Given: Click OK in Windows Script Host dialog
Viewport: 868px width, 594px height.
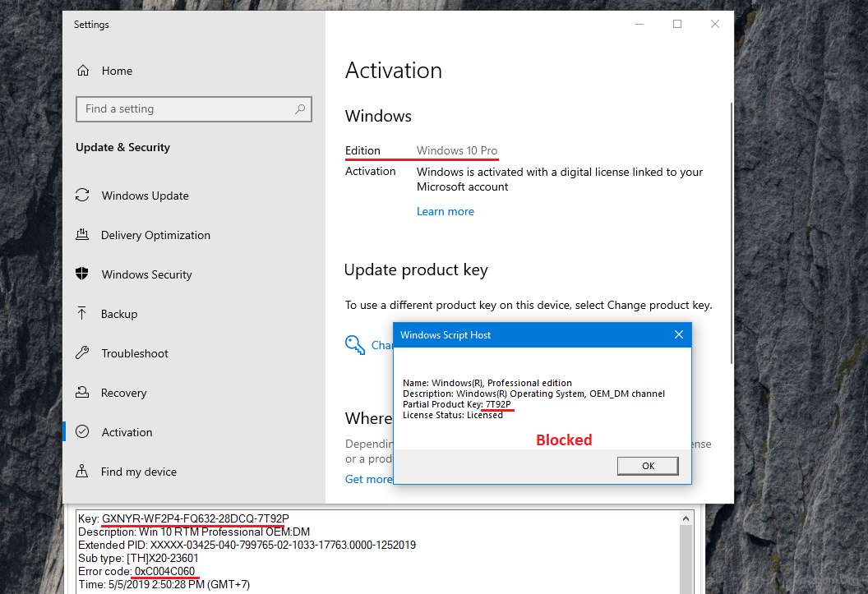Looking at the screenshot, I should (648, 466).
